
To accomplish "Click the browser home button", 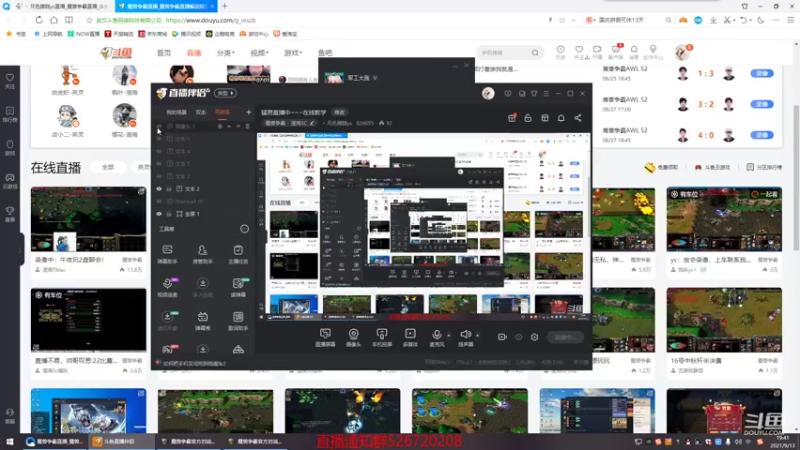I will pyautogui.click(x=54, y=20).
